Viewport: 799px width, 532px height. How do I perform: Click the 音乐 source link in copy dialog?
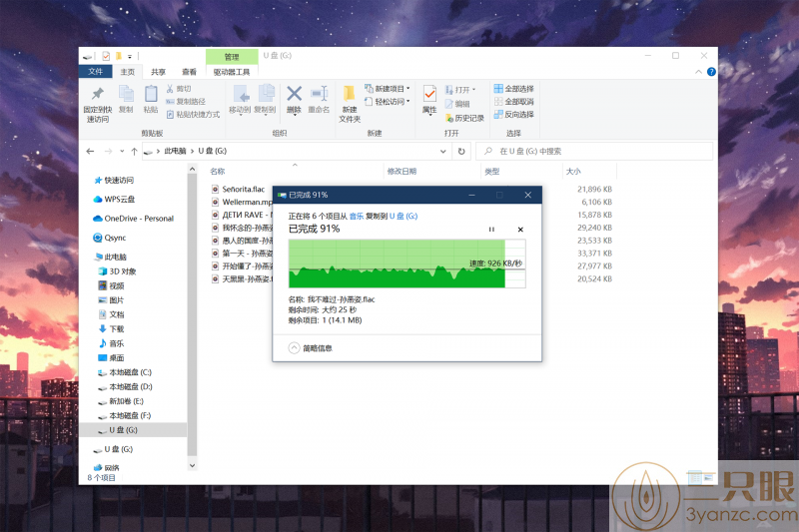click(357, 217)
